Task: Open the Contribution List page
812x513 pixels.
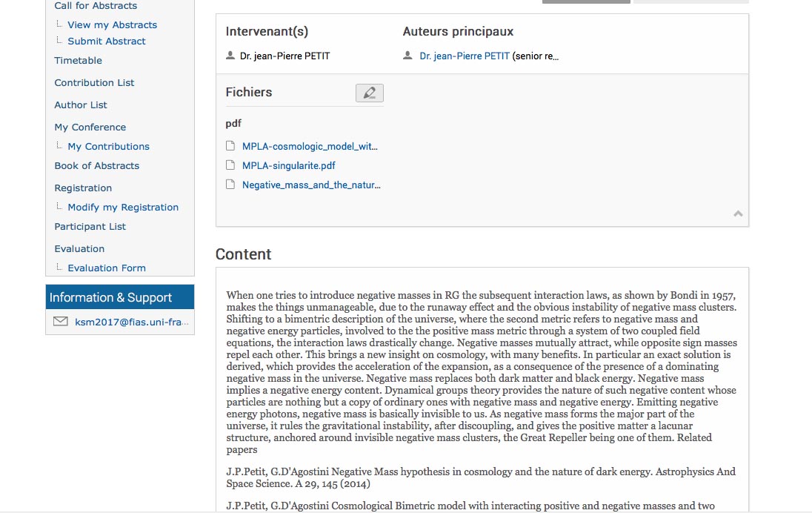Action: (x=94, y=82)
